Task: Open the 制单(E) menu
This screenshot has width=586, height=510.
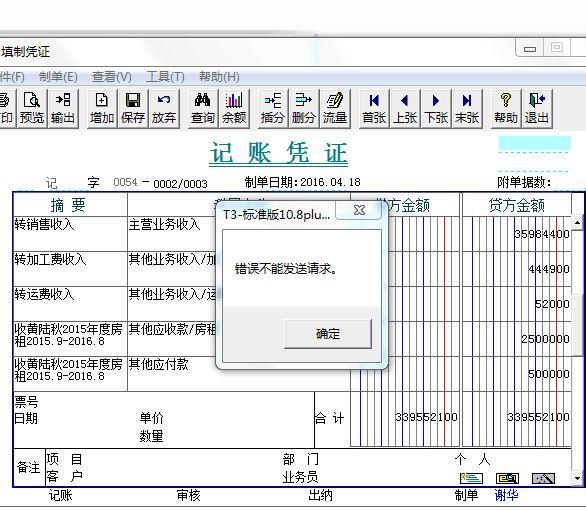Action: pyautogui.click(x=58, y=77)
